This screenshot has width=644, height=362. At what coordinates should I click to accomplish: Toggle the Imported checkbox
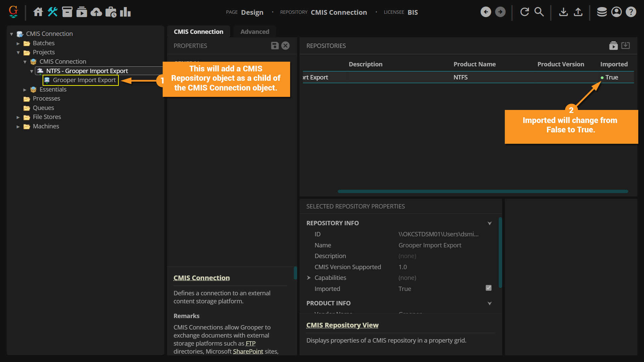click(488, 288)
